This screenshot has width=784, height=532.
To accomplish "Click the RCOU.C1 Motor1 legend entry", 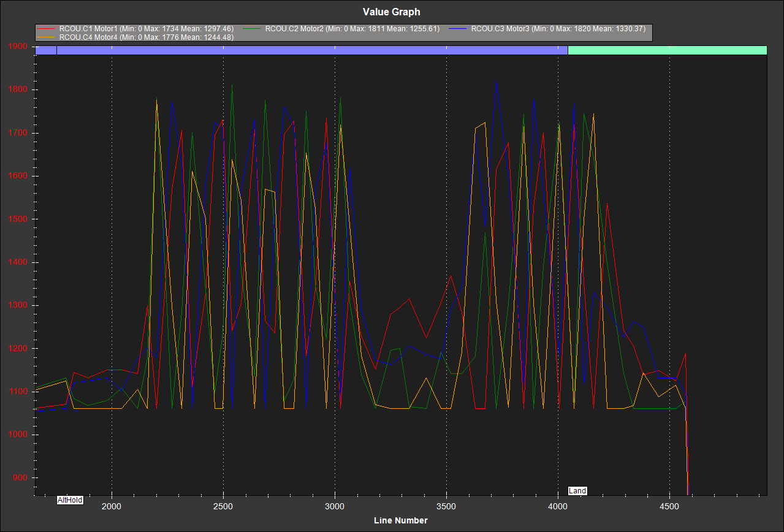I will 146,29.
